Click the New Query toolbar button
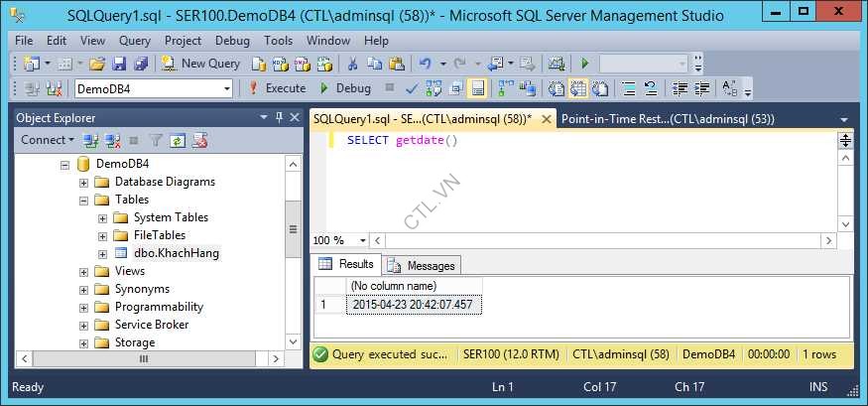 (x=200, y=64)
